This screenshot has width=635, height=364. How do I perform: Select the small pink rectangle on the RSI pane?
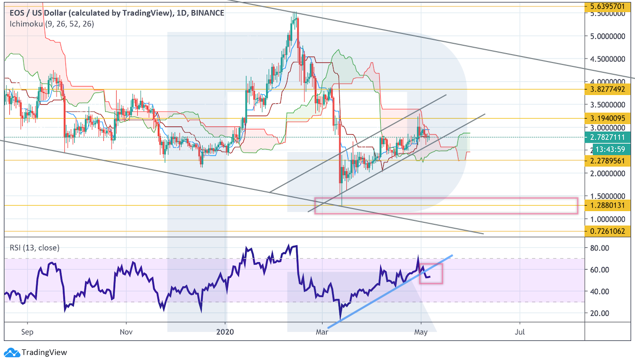click(x=431, y=273)
